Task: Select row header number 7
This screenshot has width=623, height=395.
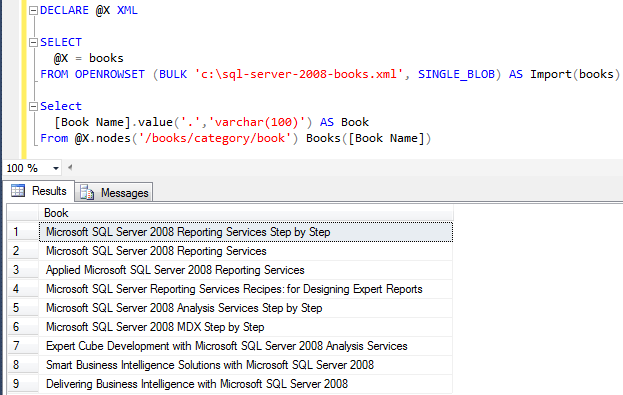Action: pyautogui.click(x=23, y=346)
